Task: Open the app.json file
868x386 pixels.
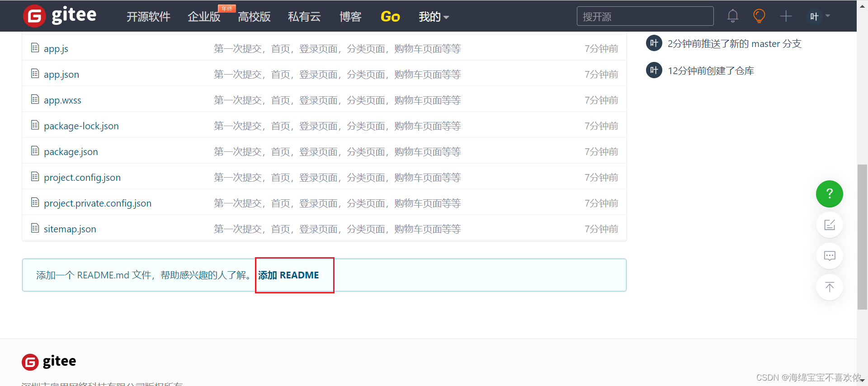Action: [x=61, y=75]
